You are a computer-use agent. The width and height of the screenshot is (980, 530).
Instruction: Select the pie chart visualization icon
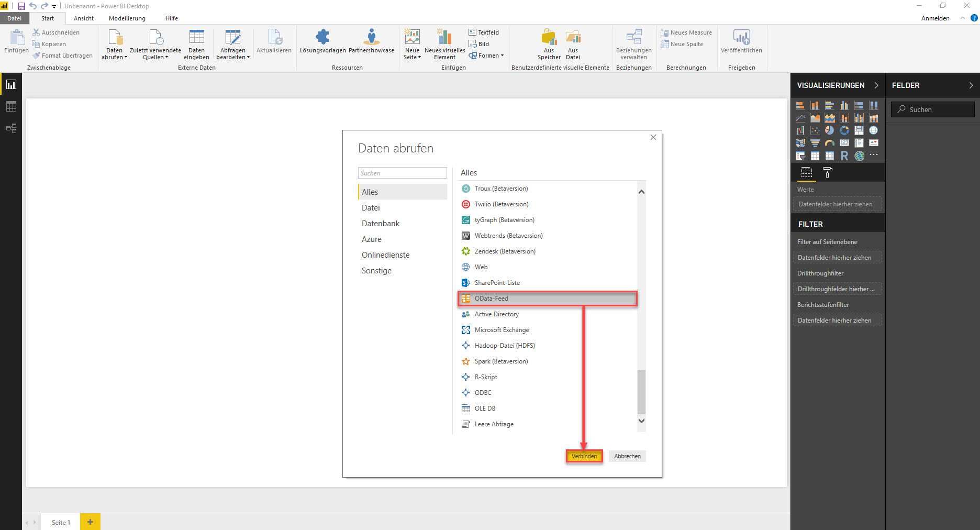829,130
